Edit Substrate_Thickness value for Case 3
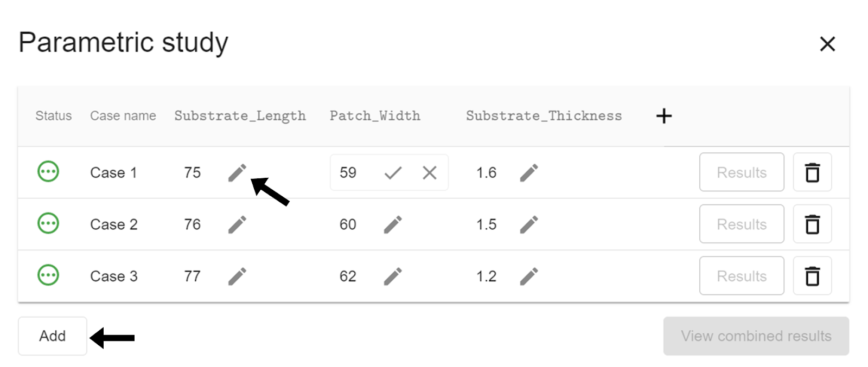Screen dimensions: 868x367 click(529, 276)
